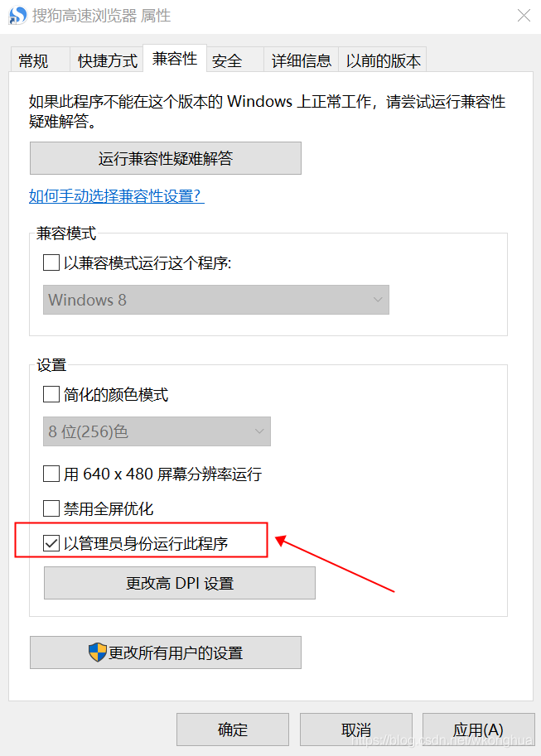Click the 应用(A) button

[x=478, y=730]
